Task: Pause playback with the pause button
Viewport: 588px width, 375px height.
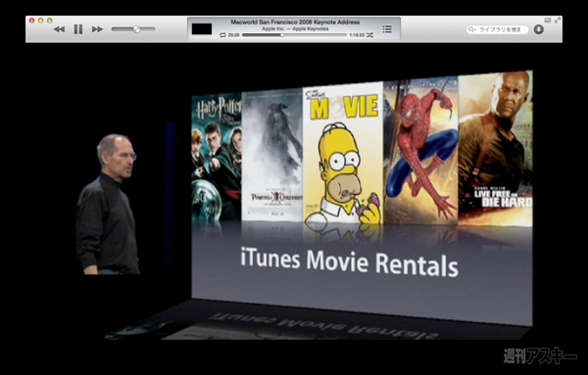Action: click(78, 29)
